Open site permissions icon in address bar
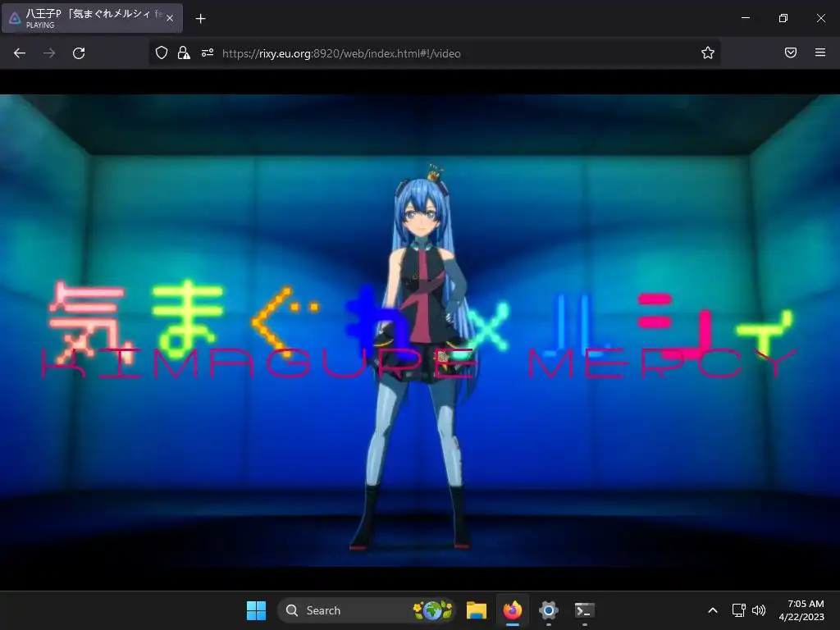840x630 pixels. [208, 52]
